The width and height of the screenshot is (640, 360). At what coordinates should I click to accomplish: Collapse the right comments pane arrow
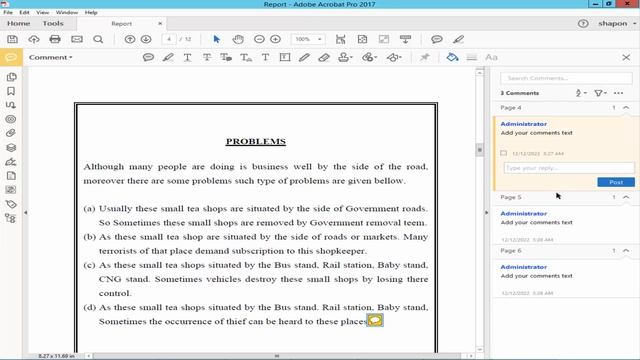[487, 212]
